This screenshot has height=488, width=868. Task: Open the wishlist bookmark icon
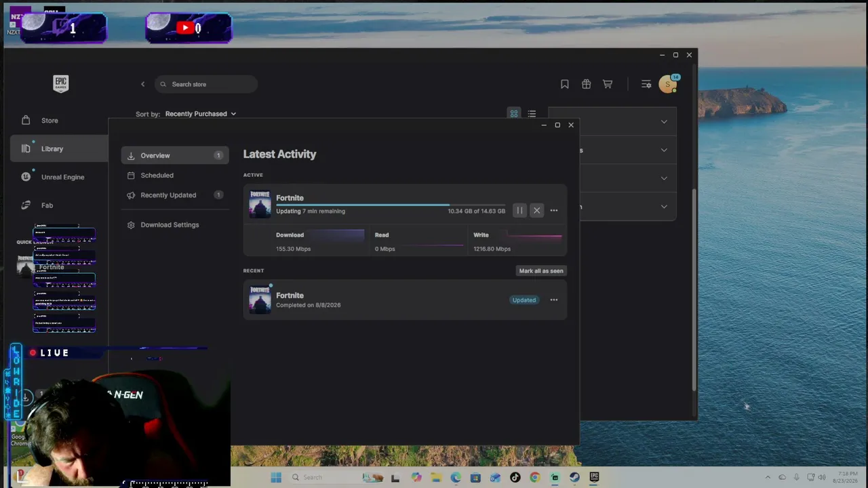coord(564,84)
